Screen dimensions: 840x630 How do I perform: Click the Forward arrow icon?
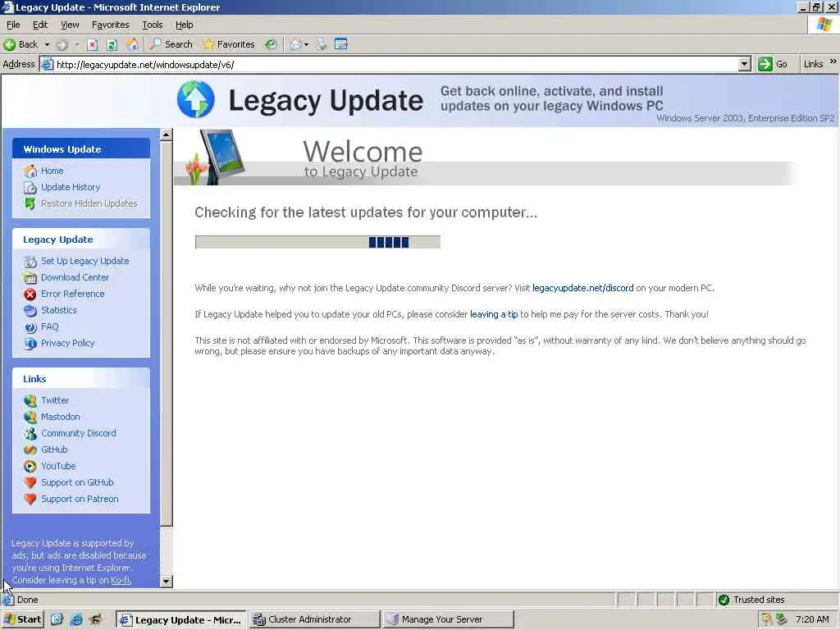pos(62,45)
